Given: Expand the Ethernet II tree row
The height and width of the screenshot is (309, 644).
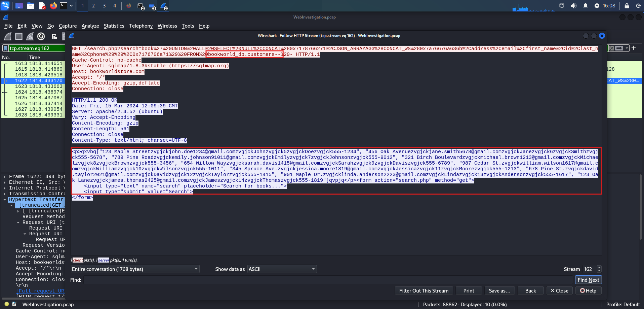Looking at the screenshot, I should pyautogui.click(x=5, y=182).
